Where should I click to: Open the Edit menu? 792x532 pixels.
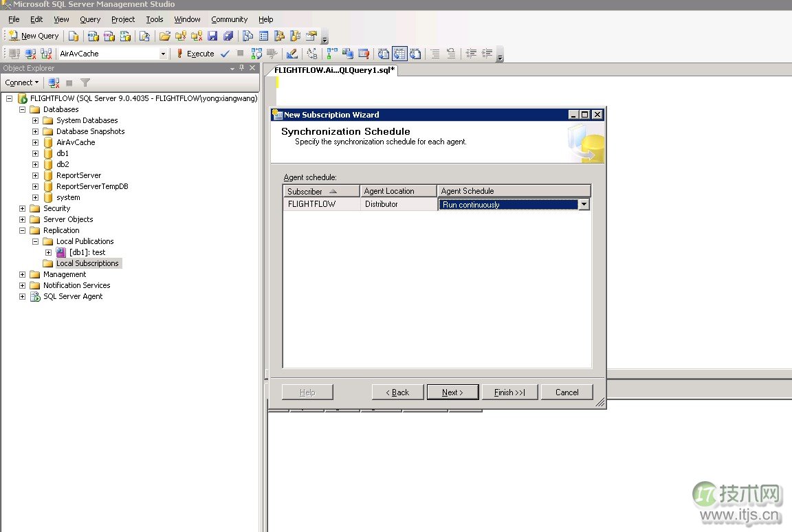(x=36, y=19)
